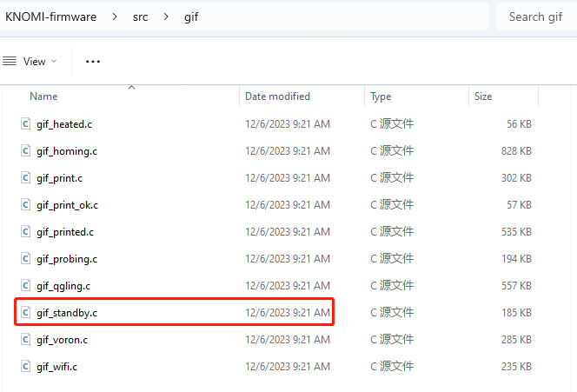This screenshot has width=577, height=392.
Task: Select the highlighted gif_standby.c file
Action: coord(73,313)
